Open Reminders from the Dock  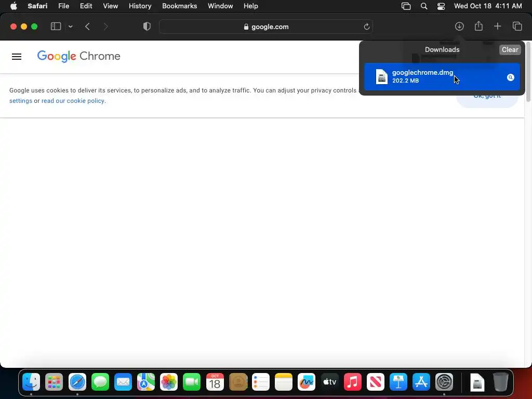click(261, 382)
